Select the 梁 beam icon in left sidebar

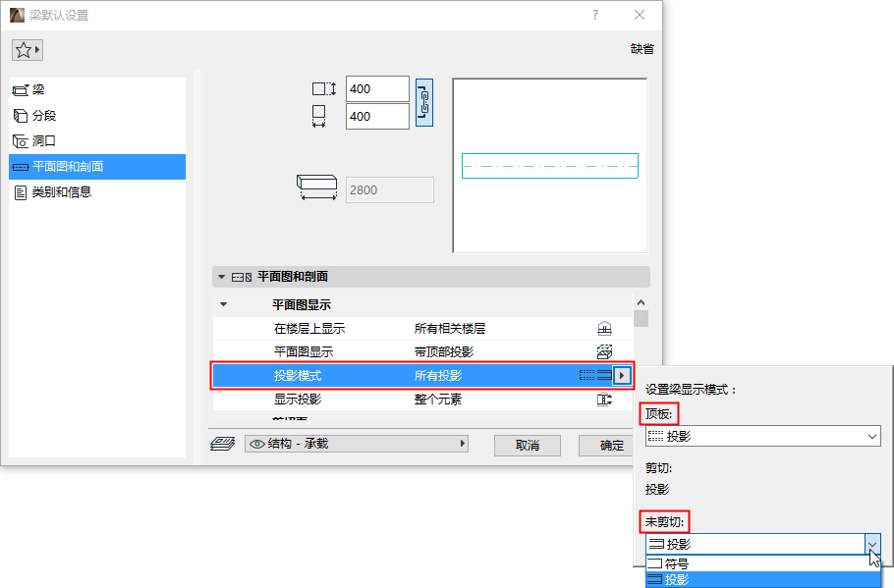[x=22, y=89]
